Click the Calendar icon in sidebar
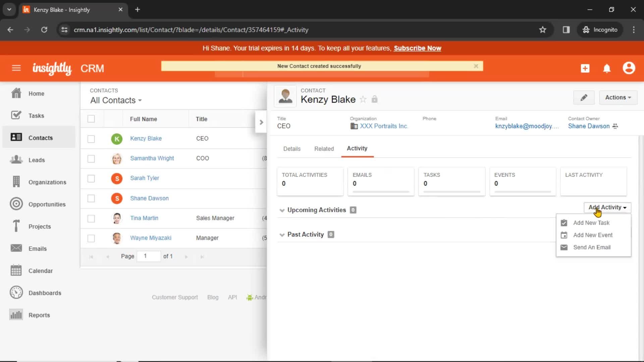This screenshot has height=362, width=644. [x=16, y=270]
